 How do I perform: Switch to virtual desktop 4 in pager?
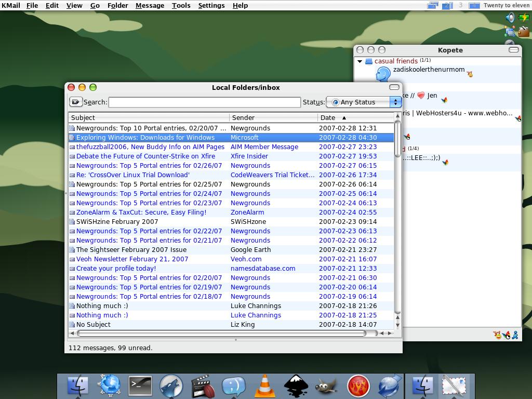474,5
